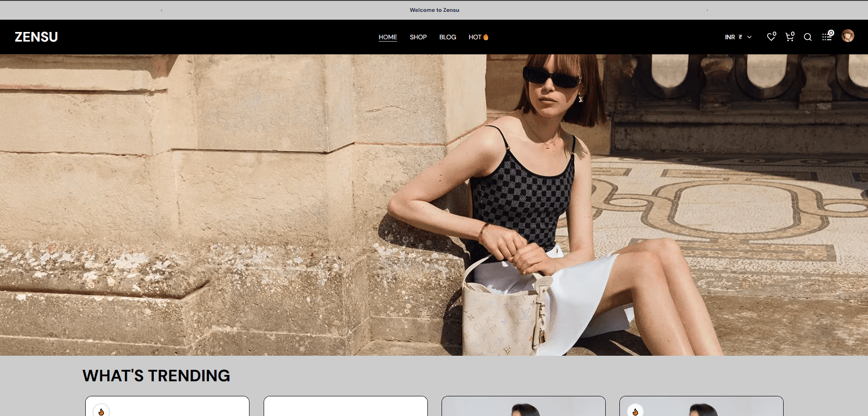The height and width of the screenshot is (416, 868).
Task: Go to the SHOP page
Action: (418, 37)
